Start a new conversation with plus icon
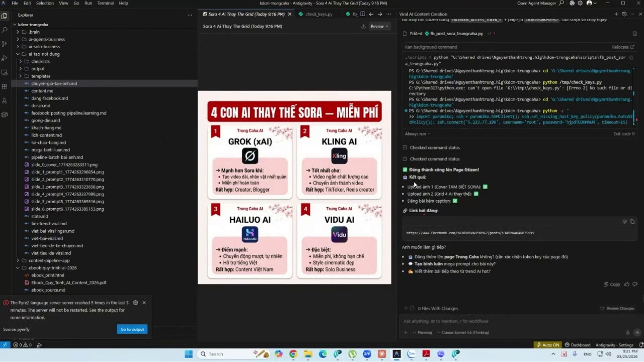The width and height of the screenshot is (644, 362). pyautogui.click(x=616, y=14)
